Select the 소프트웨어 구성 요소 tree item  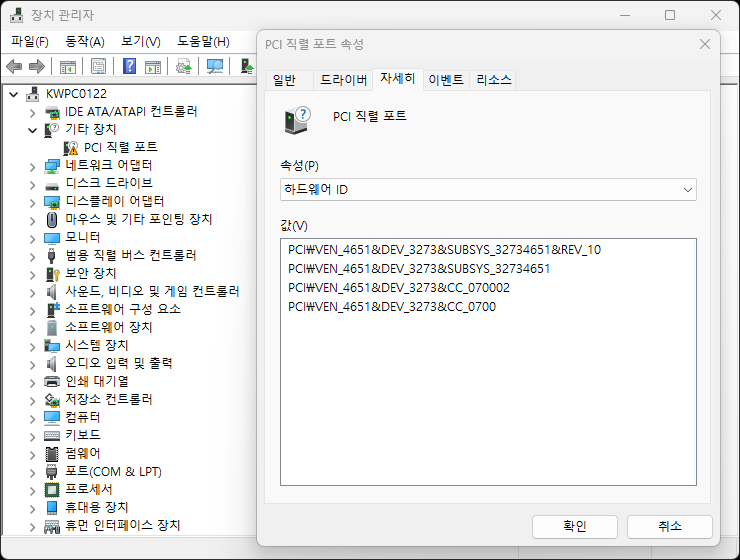click(123, 309)
